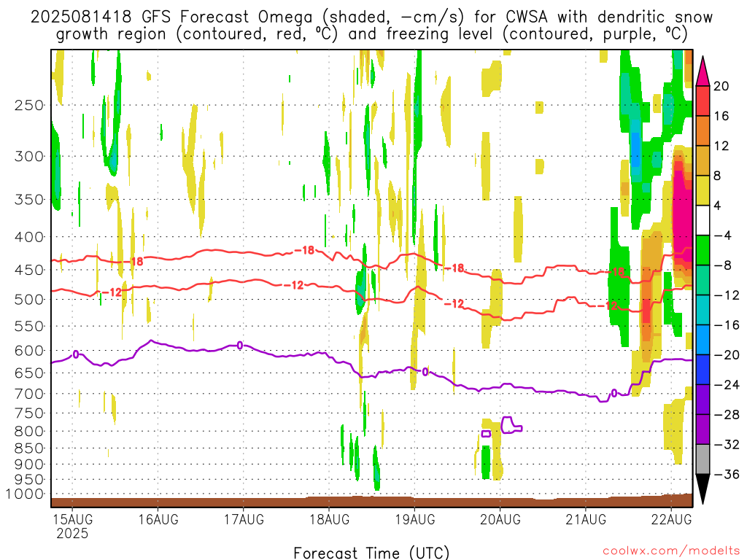
Task: Click the Forecast Time (UTC) axis label
Action: tap(371, 553)
